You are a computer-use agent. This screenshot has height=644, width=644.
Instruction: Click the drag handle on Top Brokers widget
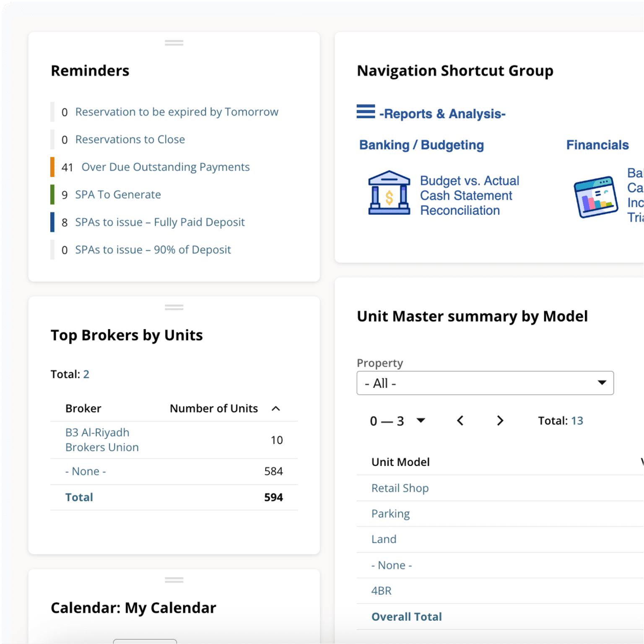pos(174,307)
